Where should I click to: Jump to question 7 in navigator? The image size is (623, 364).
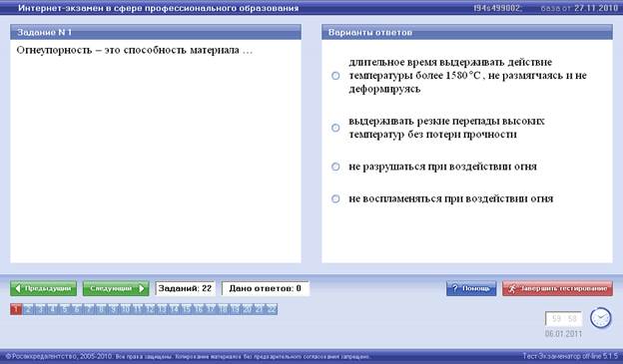89,309
